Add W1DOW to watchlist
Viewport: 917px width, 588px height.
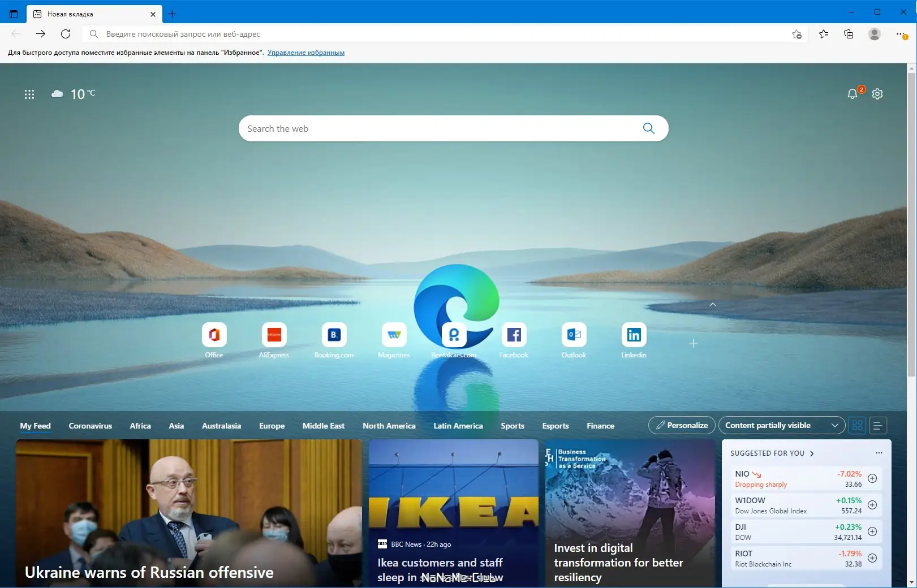point(872,505)
